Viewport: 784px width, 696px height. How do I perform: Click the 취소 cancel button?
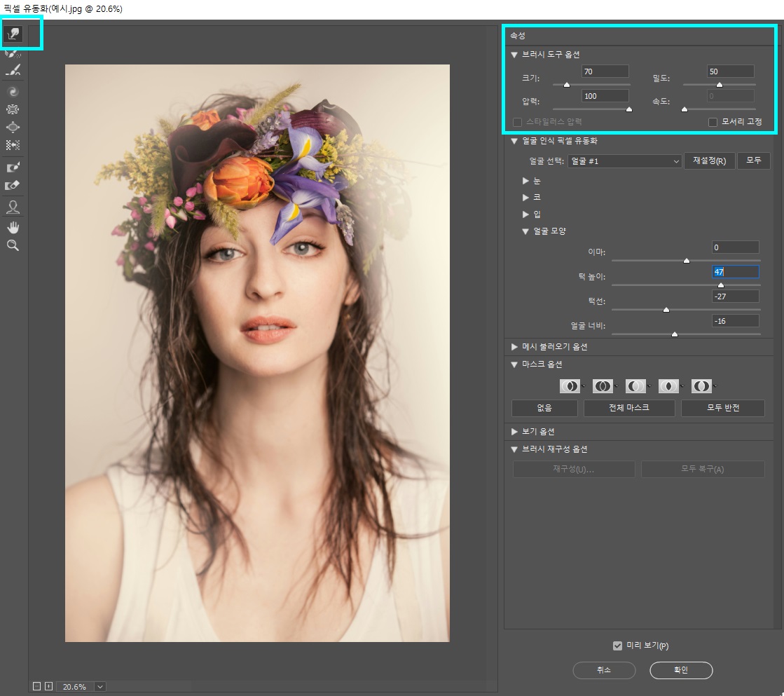click(604, 670)
